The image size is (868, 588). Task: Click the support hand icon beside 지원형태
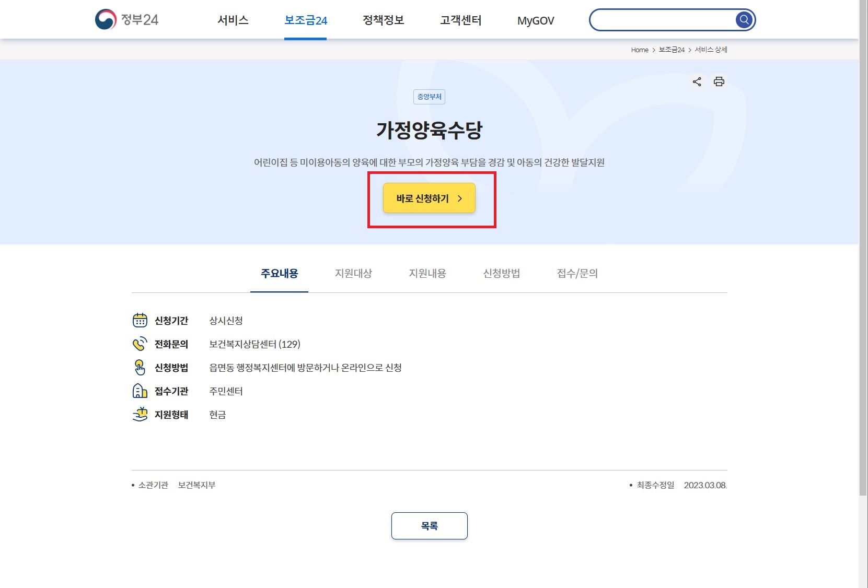point(140,414)
